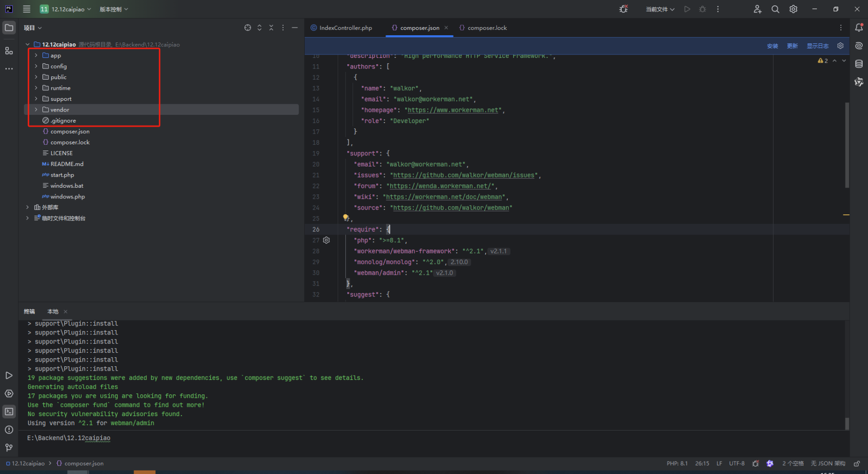Click the lightbulb quick-fix icon
The image size is (868, 474).
pyautogui.click(x=345, y=218)
